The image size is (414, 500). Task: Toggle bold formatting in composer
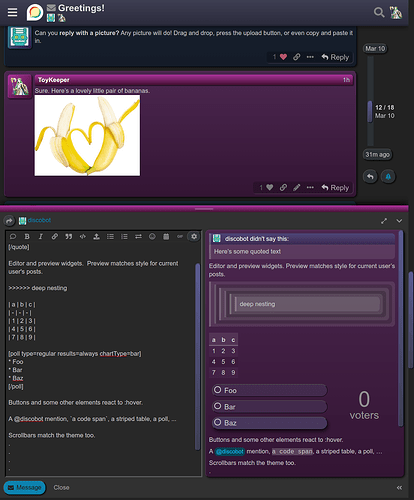27,236
